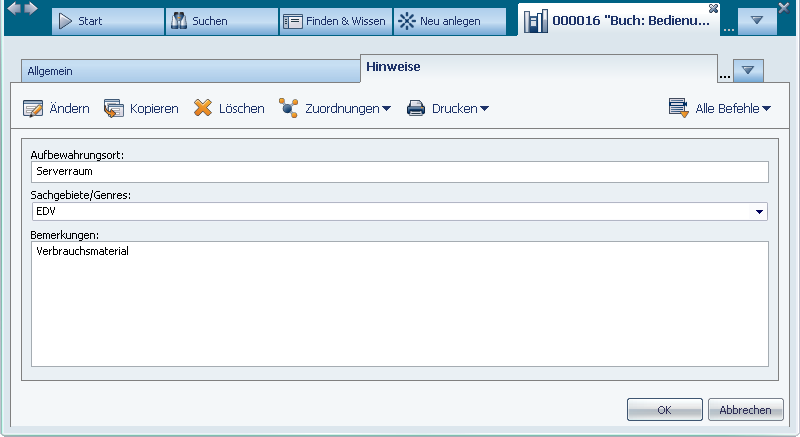Switch to the Allgemein tab
The height and width of the screenshot is (437, 800).
190,71
